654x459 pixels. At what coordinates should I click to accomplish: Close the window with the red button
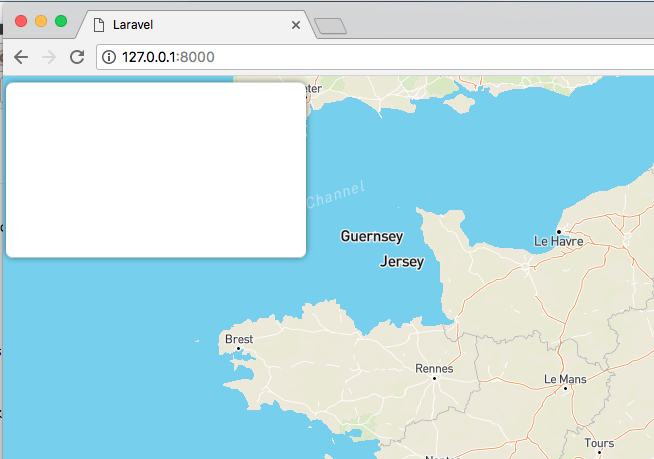[21, 21]
